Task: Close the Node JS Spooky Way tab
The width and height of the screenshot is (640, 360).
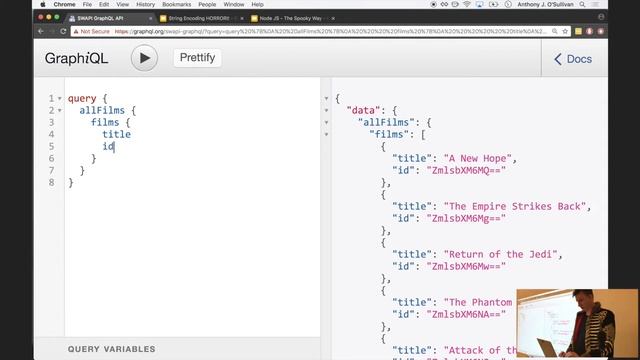Action: click(x=333, y=18)
